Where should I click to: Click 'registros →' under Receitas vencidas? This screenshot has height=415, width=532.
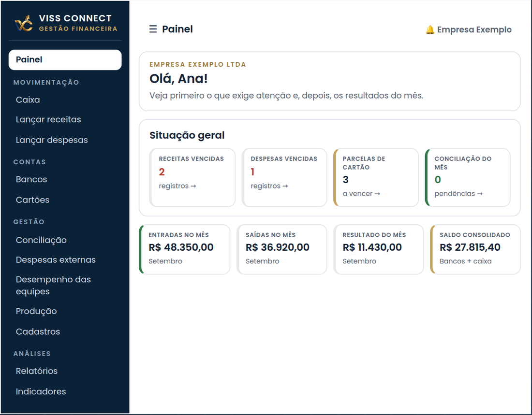(177, 186)
